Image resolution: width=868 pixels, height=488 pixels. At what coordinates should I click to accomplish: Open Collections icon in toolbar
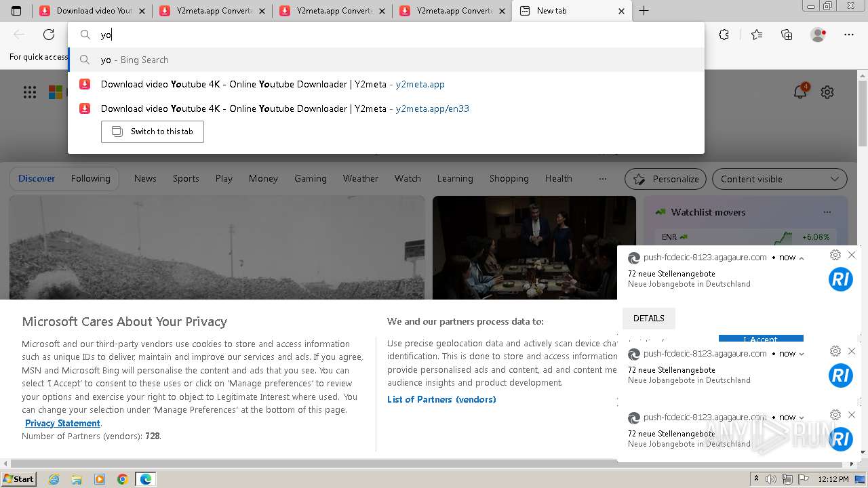click(x=787, y=35)
